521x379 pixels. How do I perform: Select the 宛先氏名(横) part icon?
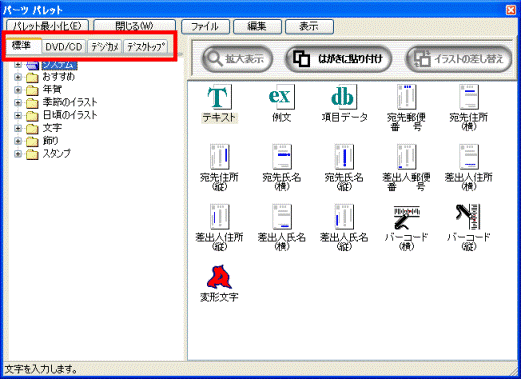point(282,157)
